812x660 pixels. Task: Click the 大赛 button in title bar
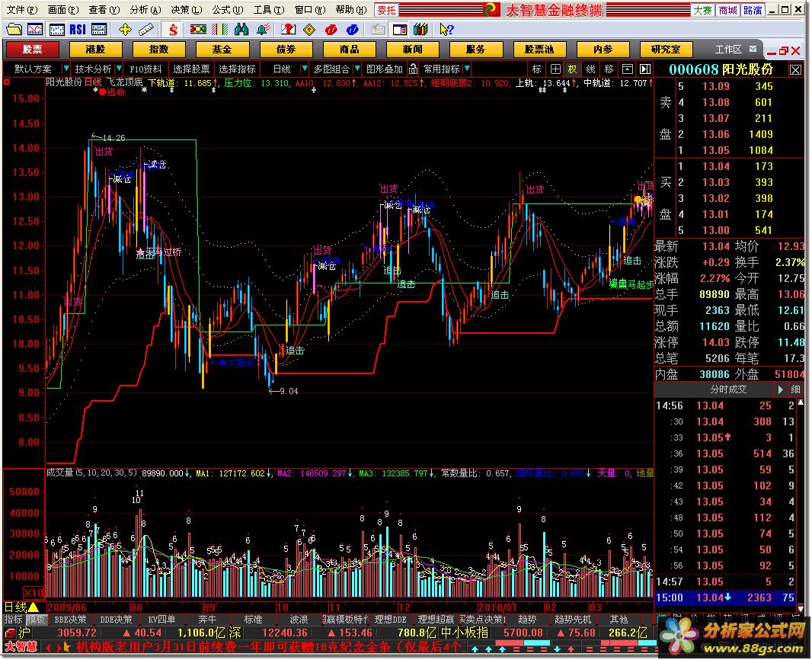tap(703, 10)
